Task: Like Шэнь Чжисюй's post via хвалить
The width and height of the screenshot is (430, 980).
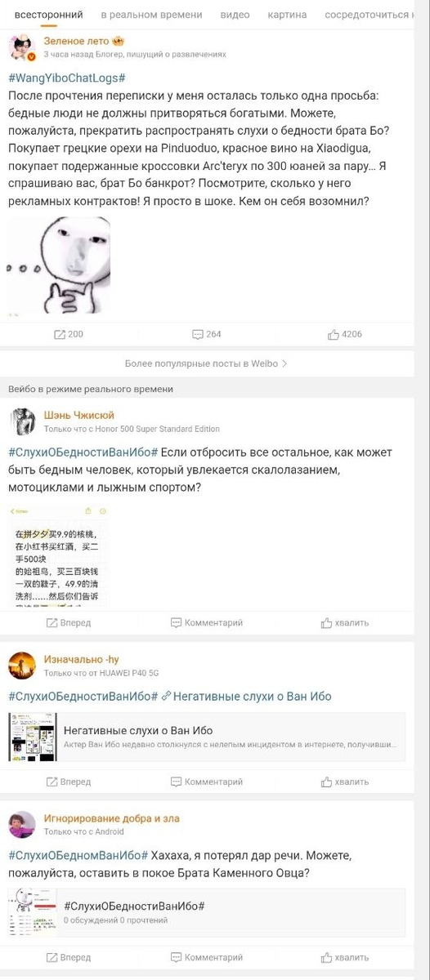Action: pyautogui.click(x=345, y=622)
